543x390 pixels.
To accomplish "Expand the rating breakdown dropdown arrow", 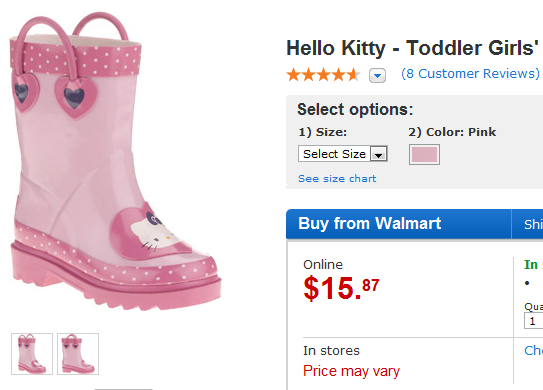I will coord(377,76).
